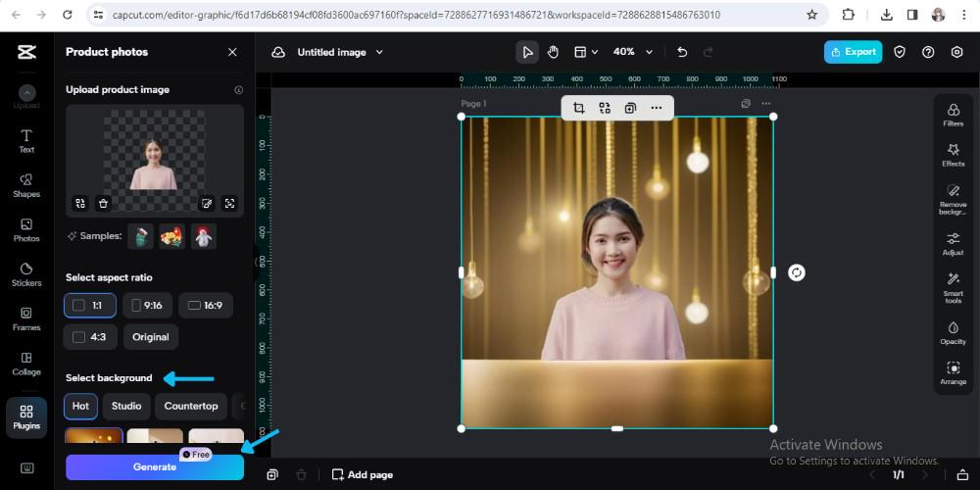Open the CapCut home logo
Viewport: 980px width, 490px height.
pos(26,52)
